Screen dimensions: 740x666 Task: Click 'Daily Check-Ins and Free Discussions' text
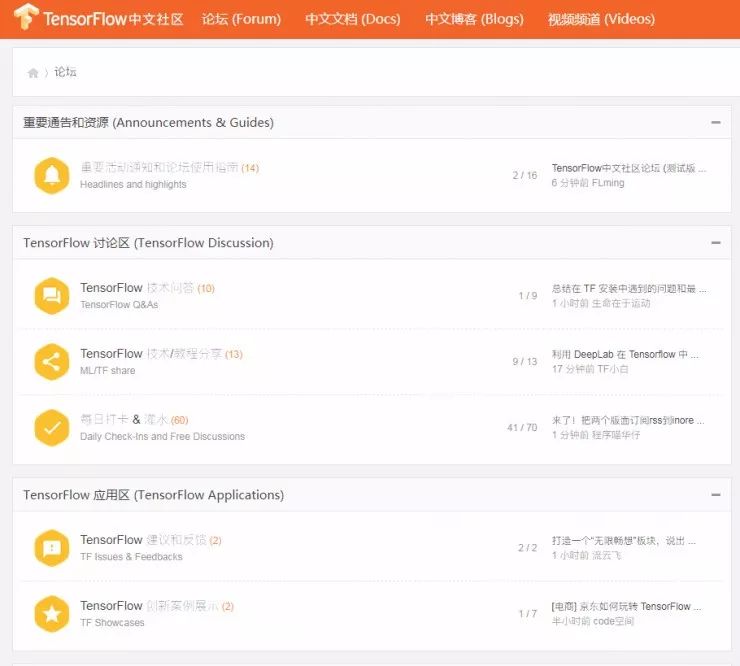162,436
